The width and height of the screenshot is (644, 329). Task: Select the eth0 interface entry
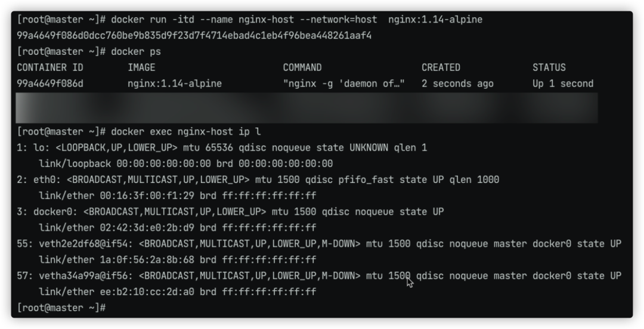(x=258, y=180)
